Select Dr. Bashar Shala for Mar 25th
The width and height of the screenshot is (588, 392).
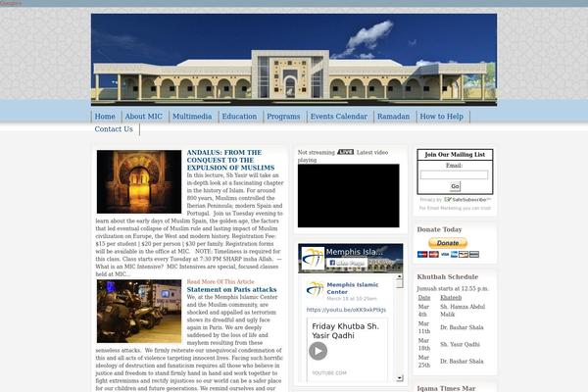(x=462, y=362)
